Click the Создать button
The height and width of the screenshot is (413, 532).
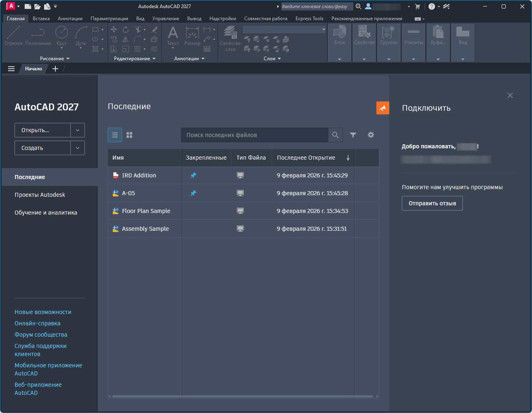coord(43,148)
